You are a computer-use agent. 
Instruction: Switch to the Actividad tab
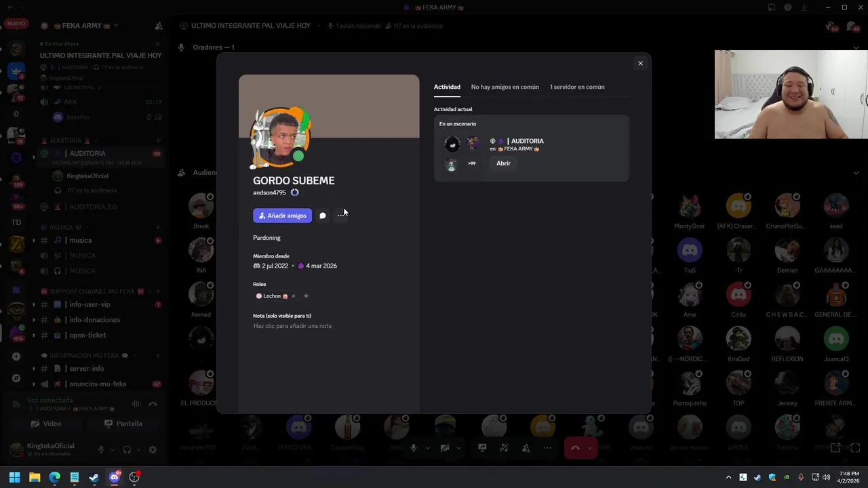447,87
